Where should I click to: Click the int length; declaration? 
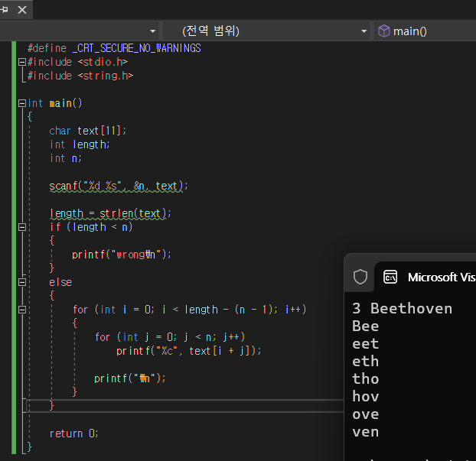click(x=80, y=144)
